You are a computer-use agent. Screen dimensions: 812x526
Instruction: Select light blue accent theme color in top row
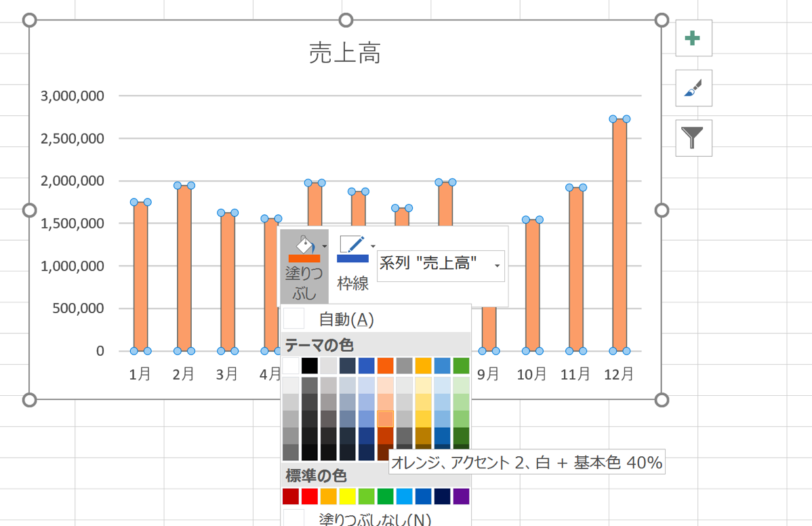click(442, 365)
